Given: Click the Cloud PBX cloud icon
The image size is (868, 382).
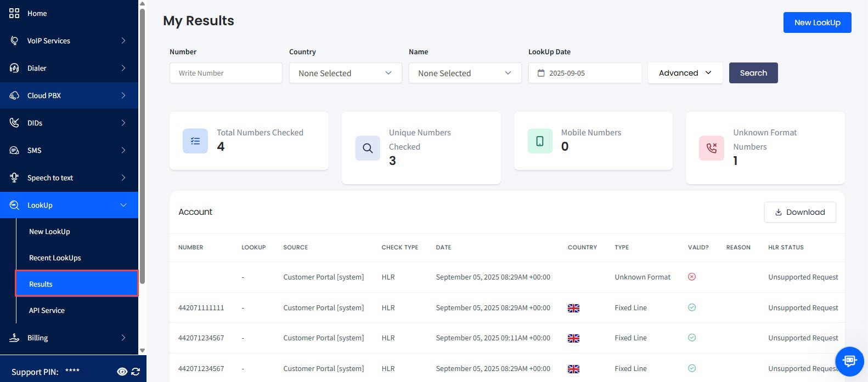Looking at the screenshot, I should (14, 95).
